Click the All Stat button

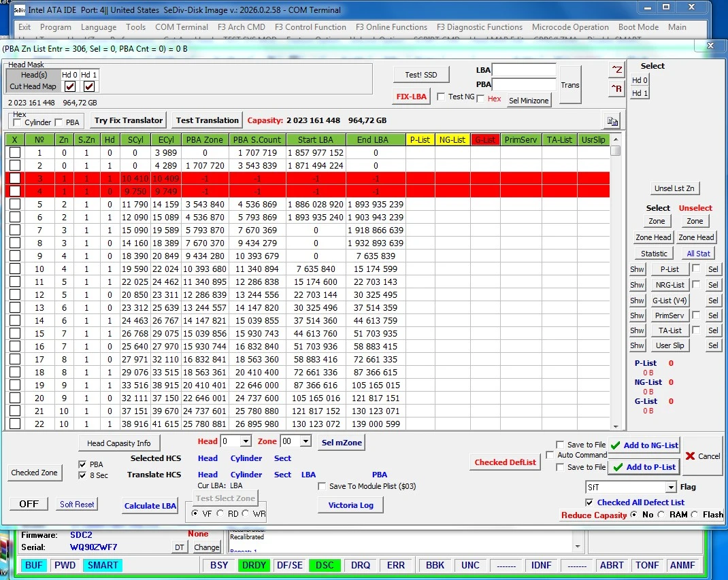(x=698, y=254)
